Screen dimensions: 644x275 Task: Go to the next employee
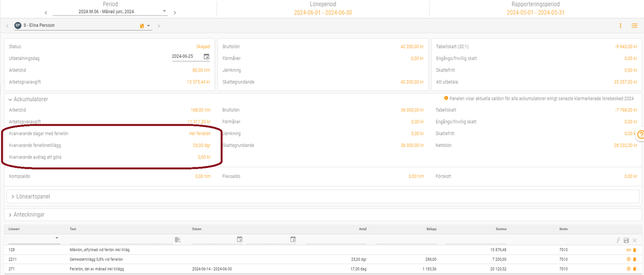(159, 26)
